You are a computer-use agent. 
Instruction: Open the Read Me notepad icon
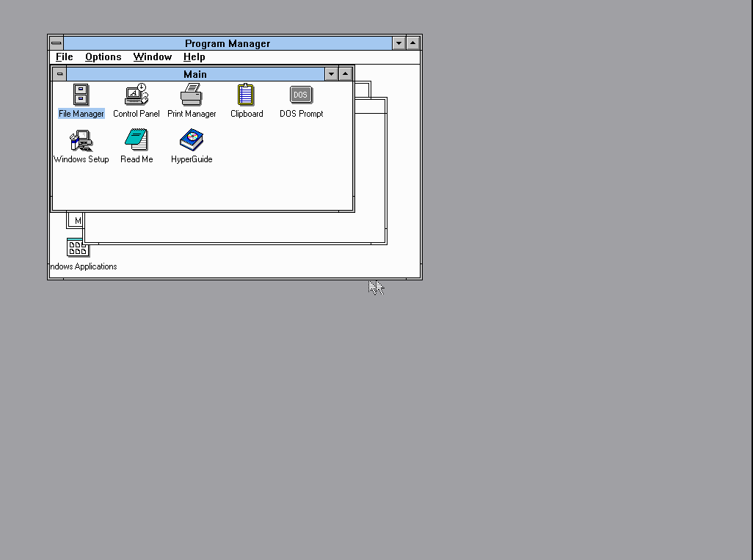(x=137, y=139)
